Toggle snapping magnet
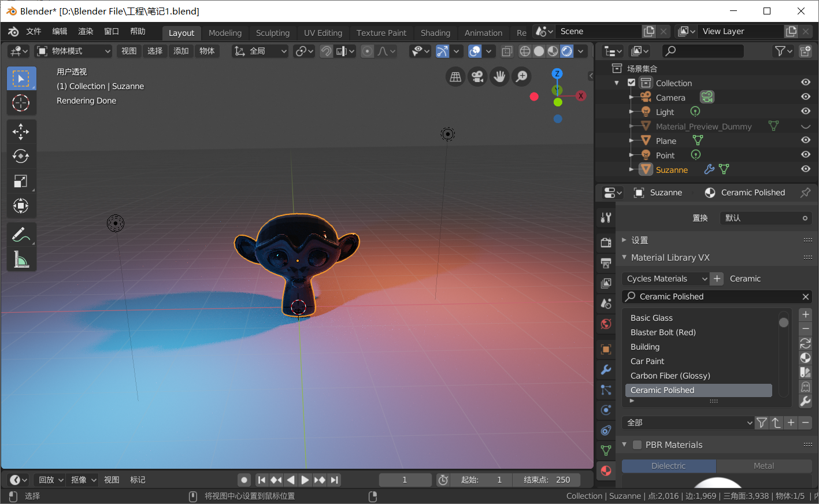 coord(326,51)
